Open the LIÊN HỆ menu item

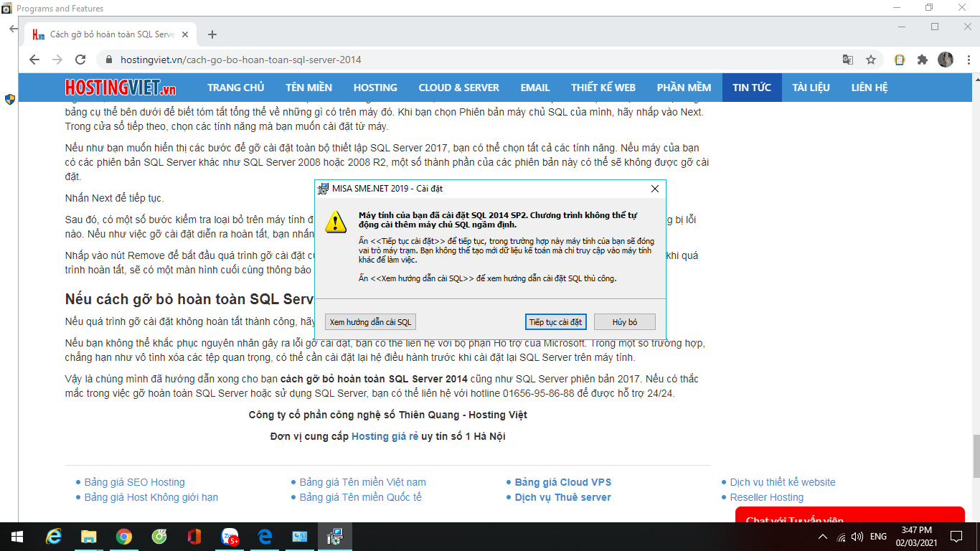point(870,88)
